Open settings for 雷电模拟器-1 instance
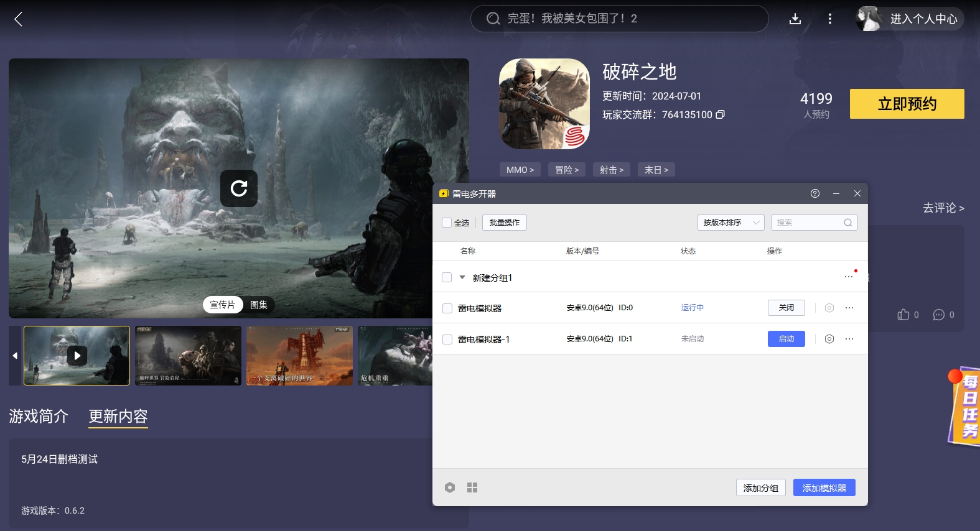This screenshot has width=980, height=531. (x=829, y=339)
